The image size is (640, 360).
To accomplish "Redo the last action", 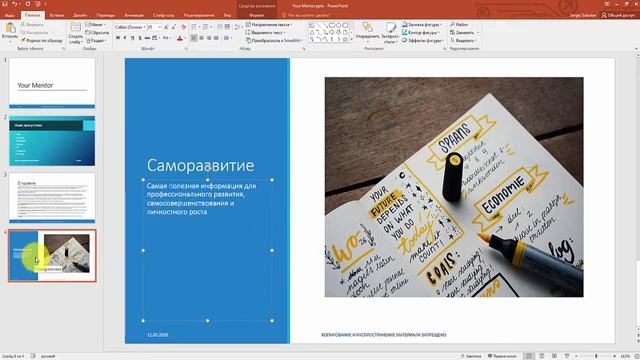I will (28, 4).
